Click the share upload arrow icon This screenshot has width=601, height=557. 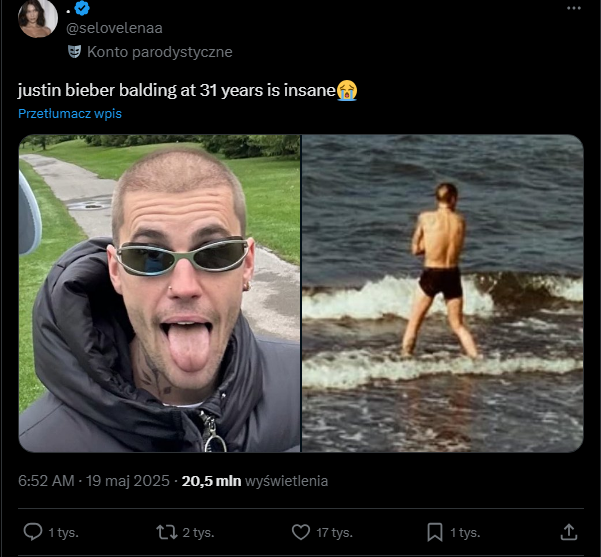(x=568, y=531)
